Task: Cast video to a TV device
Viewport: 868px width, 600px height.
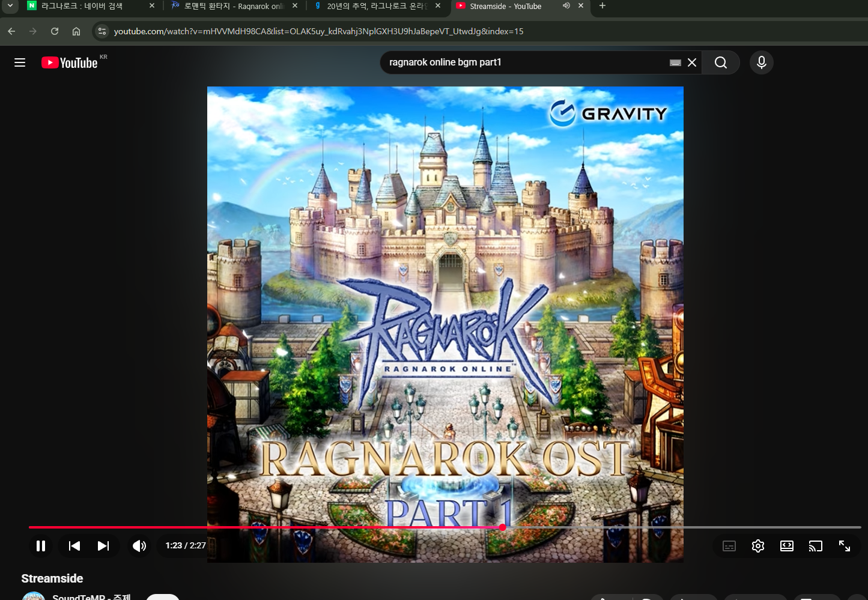Action: tap(816, 546)
